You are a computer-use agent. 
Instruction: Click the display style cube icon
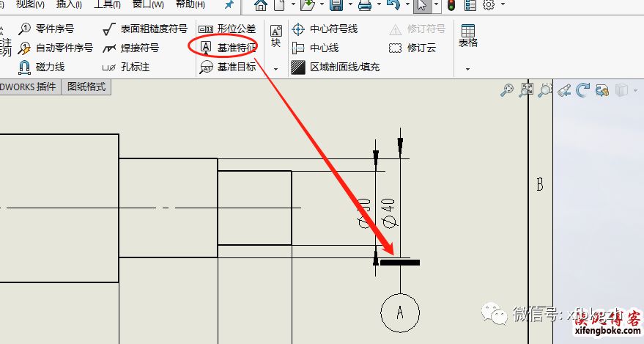tap(621, 90)
